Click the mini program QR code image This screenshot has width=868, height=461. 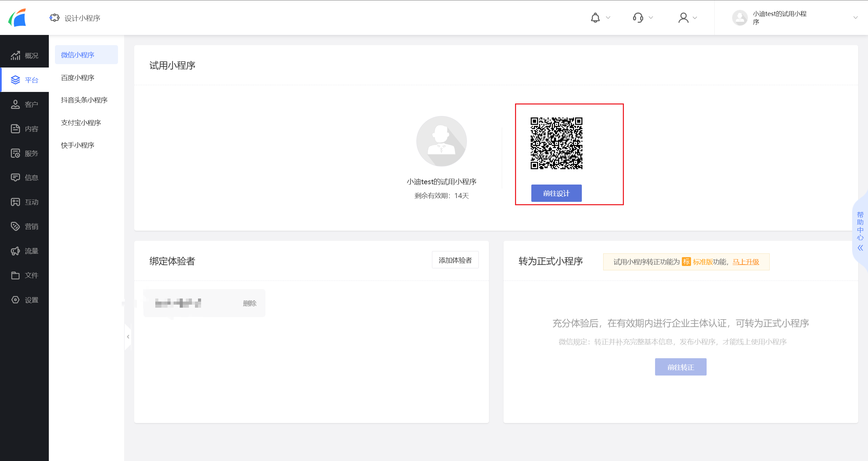coord(556,143)
